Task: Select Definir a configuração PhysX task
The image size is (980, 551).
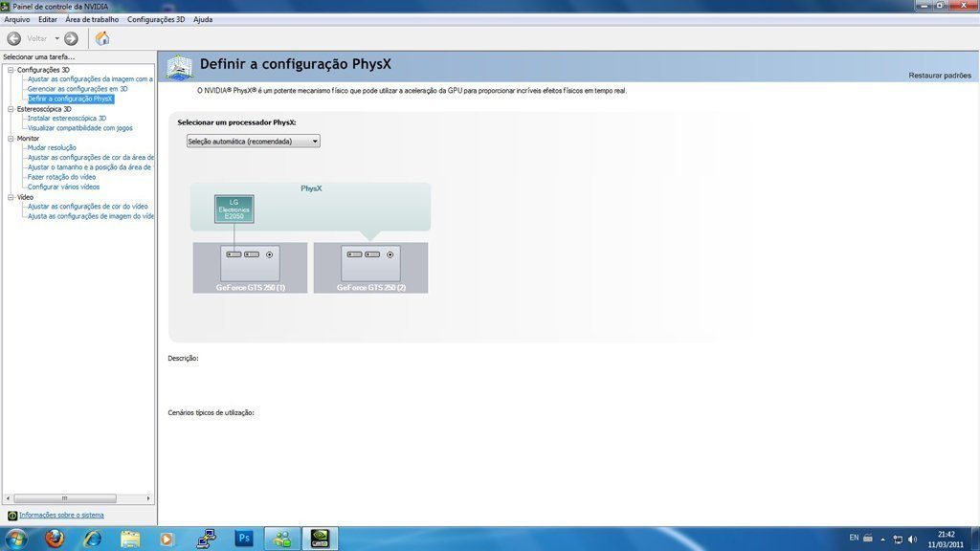Action: coord(71,99)
